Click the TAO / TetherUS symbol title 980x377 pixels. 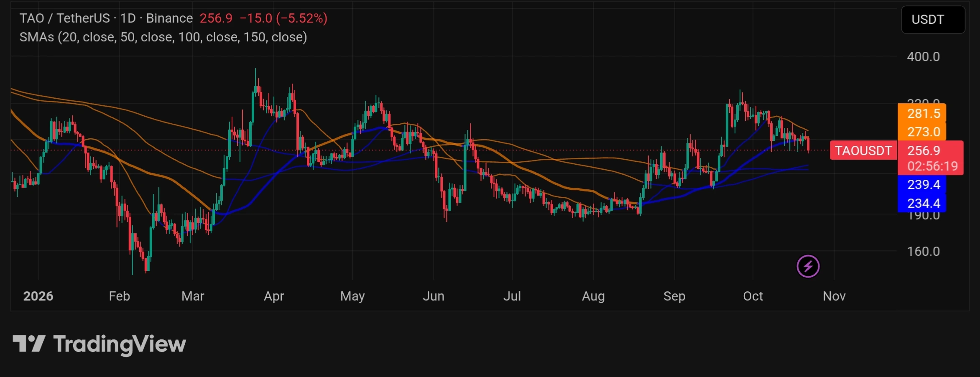pos(65,18)
